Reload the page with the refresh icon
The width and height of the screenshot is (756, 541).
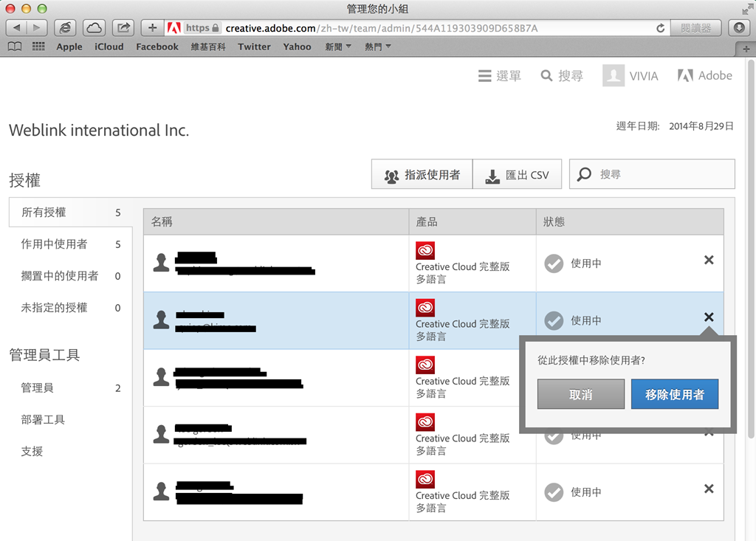click(x=661, y=29)
